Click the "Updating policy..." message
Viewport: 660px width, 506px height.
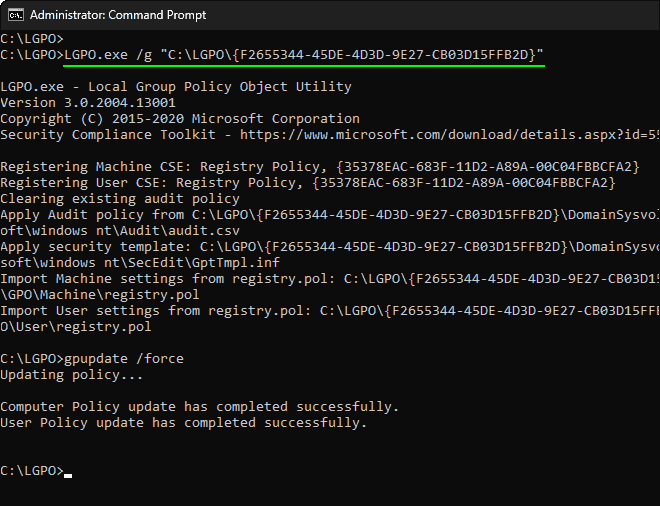pyautogui.click(x=72, y=375)
